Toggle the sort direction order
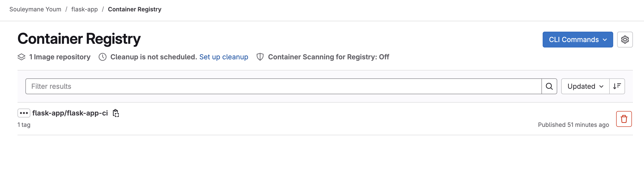The image size is (644, 182). pyautogui.click(x=617, y=86)
